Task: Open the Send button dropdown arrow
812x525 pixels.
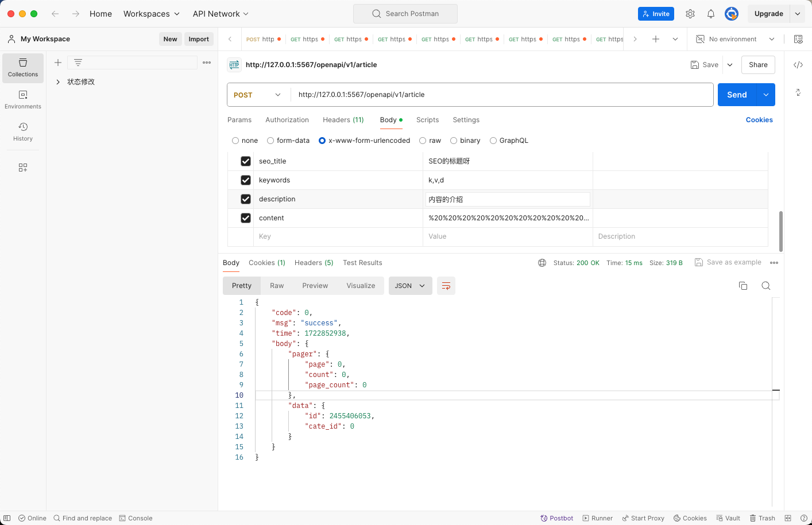Action: (766, 95)
